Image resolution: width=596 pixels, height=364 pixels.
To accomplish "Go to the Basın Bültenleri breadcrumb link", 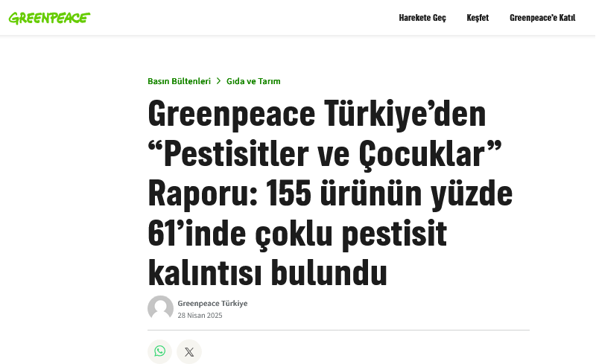I will point(179,81).
